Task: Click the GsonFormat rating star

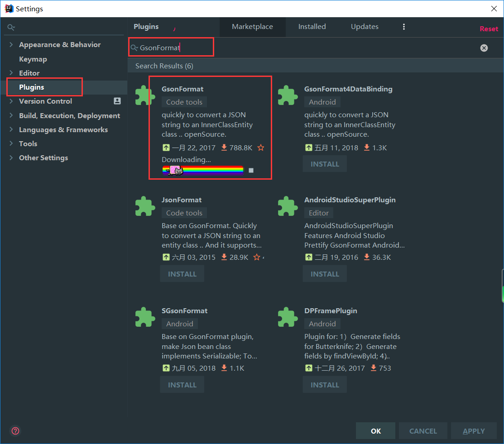Action: coord(261,148)
